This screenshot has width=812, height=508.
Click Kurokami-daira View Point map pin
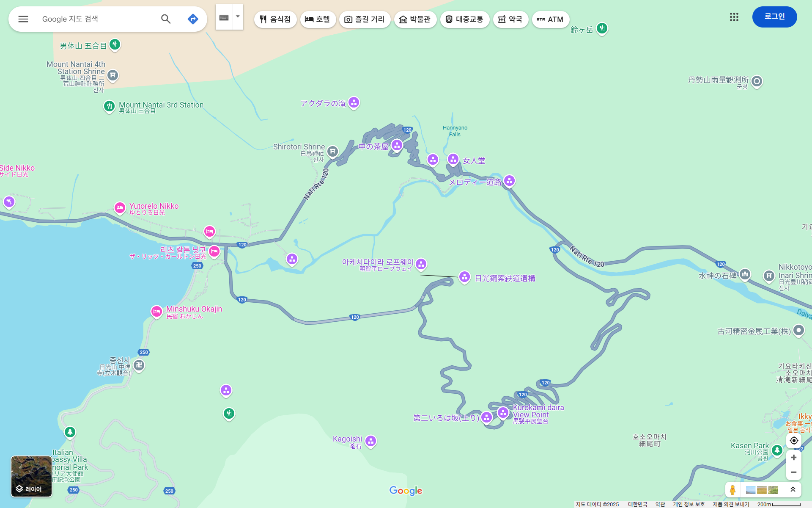coord(503,412)
